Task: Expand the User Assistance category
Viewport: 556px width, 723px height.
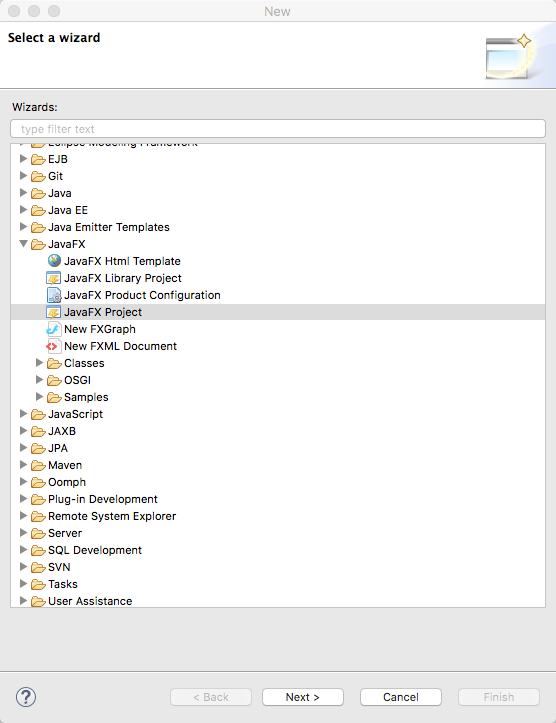Action: tap(23, 600)
